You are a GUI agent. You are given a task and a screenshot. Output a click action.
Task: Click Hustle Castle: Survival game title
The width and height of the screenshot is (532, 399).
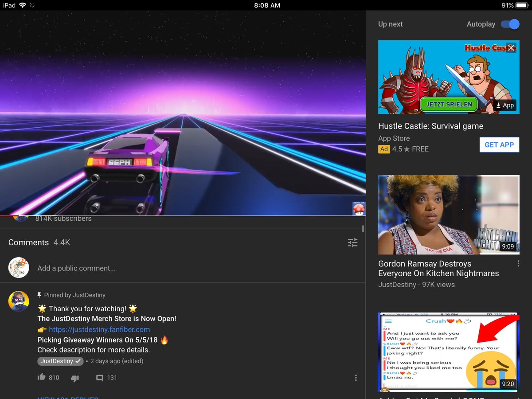point(430,126)
